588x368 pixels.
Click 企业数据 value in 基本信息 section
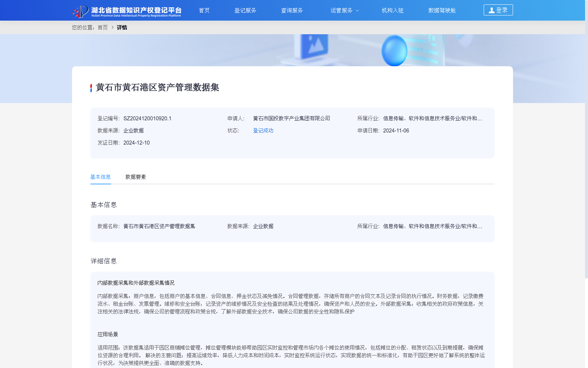point(263,226)
